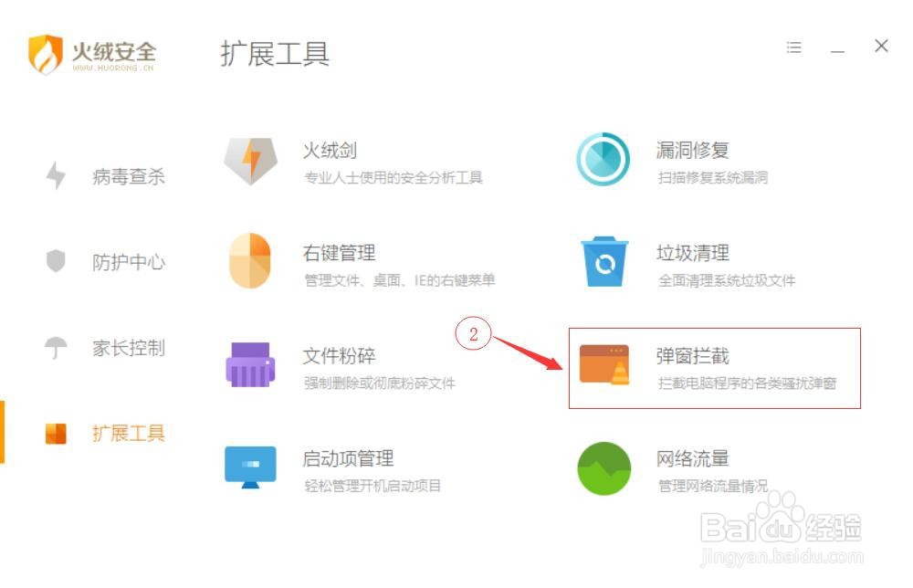Click the 文件粉碎 tool title

[339, 355]
